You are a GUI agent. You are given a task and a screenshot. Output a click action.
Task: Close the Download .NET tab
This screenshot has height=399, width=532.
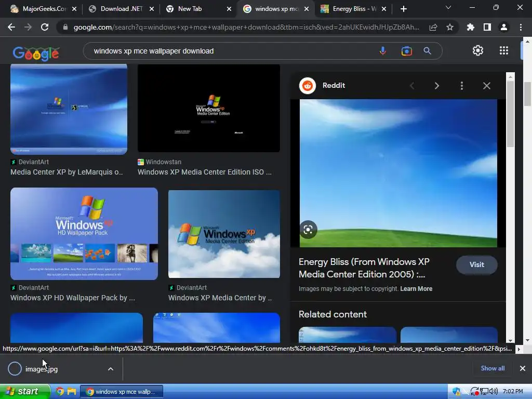click(x=152, y=9)
